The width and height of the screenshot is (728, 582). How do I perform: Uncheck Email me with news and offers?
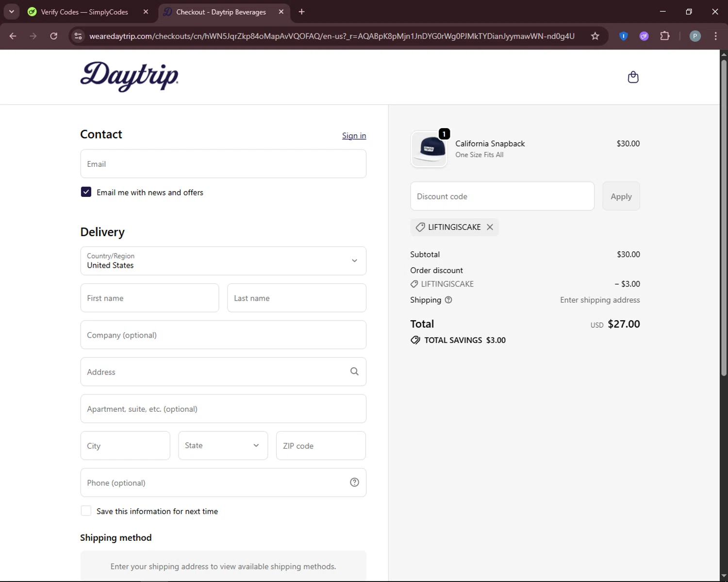86,192
